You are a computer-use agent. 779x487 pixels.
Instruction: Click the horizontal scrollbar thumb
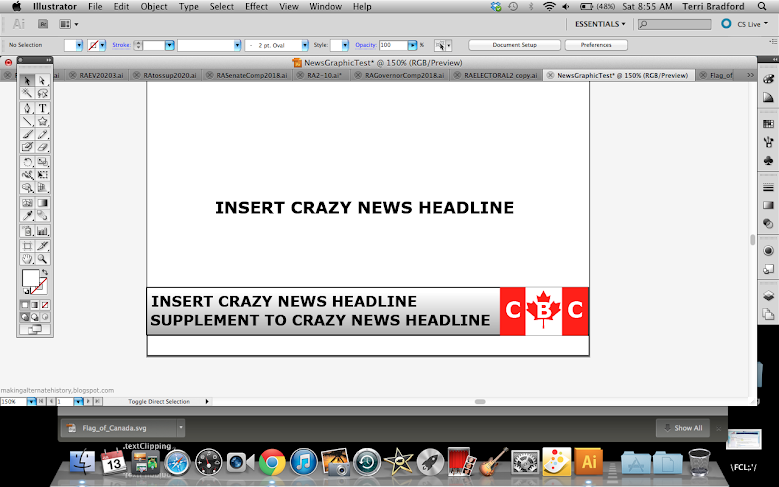(x=480, y=402)
